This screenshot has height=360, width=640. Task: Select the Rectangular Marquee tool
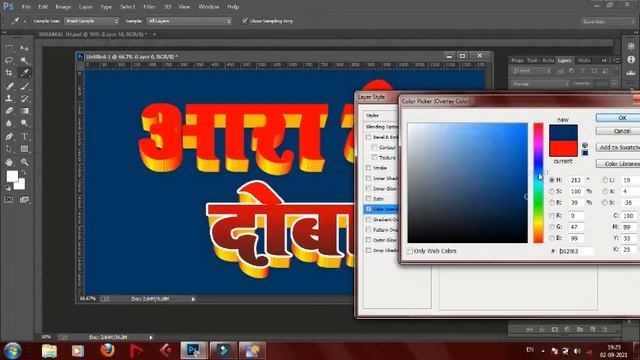click(9, 48)
